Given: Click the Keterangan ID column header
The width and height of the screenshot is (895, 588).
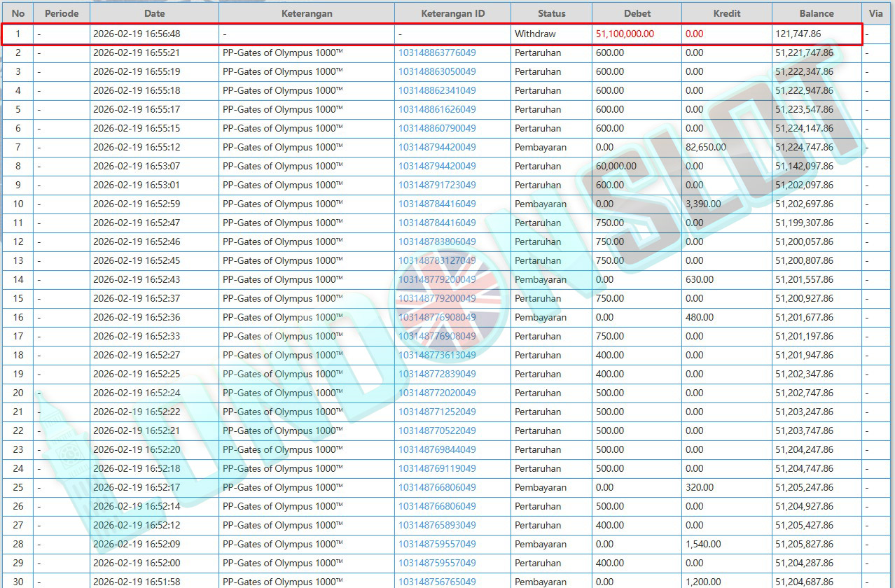Looking at the screenshot, I should [452, 13].
